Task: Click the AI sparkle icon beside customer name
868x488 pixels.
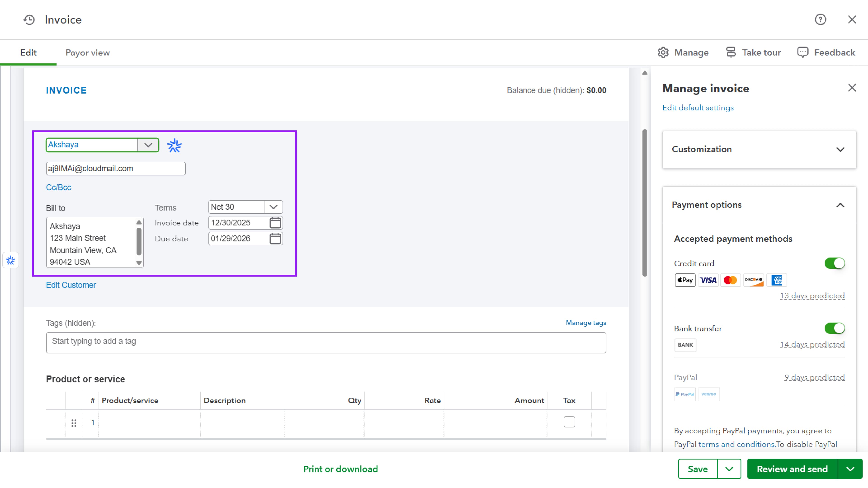Action: click(x=174, y=145)
